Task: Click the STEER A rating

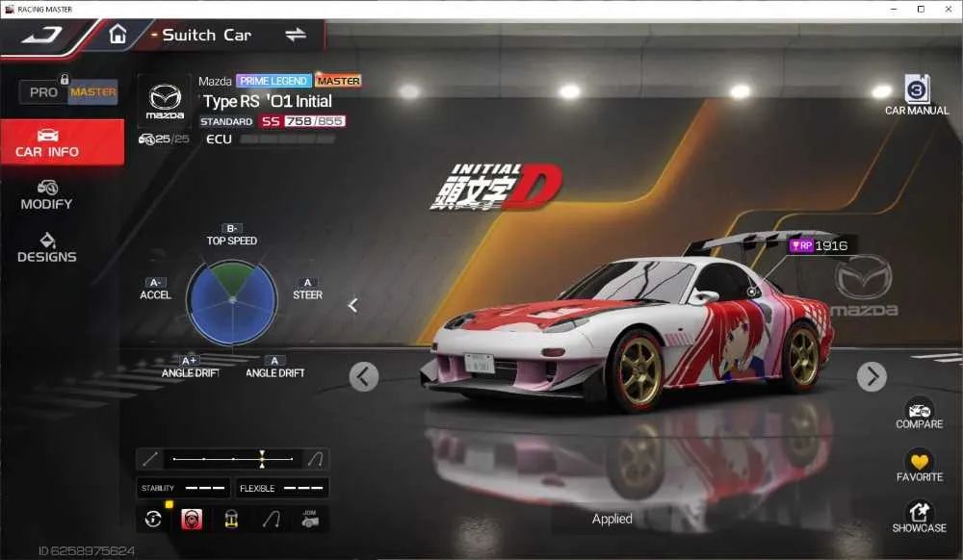Action: click(x=307, y=289)
